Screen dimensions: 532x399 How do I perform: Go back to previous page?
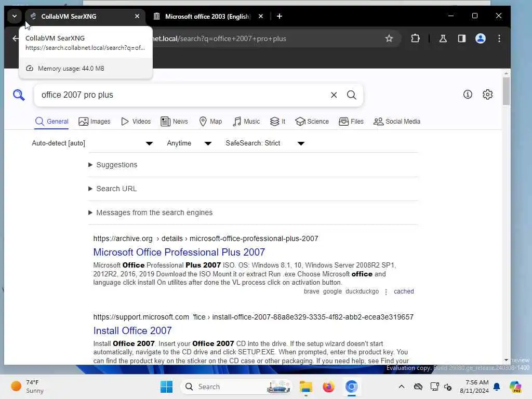point(15,38)
